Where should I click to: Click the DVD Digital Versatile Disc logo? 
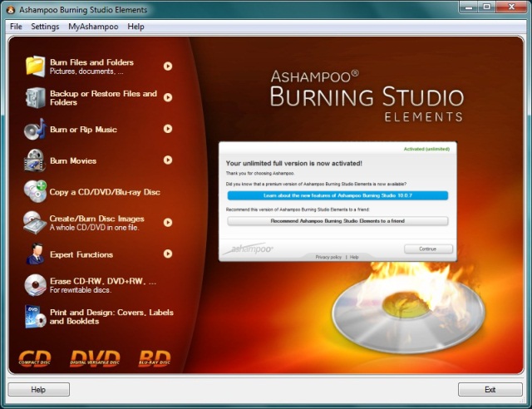[x=95, y=358]
